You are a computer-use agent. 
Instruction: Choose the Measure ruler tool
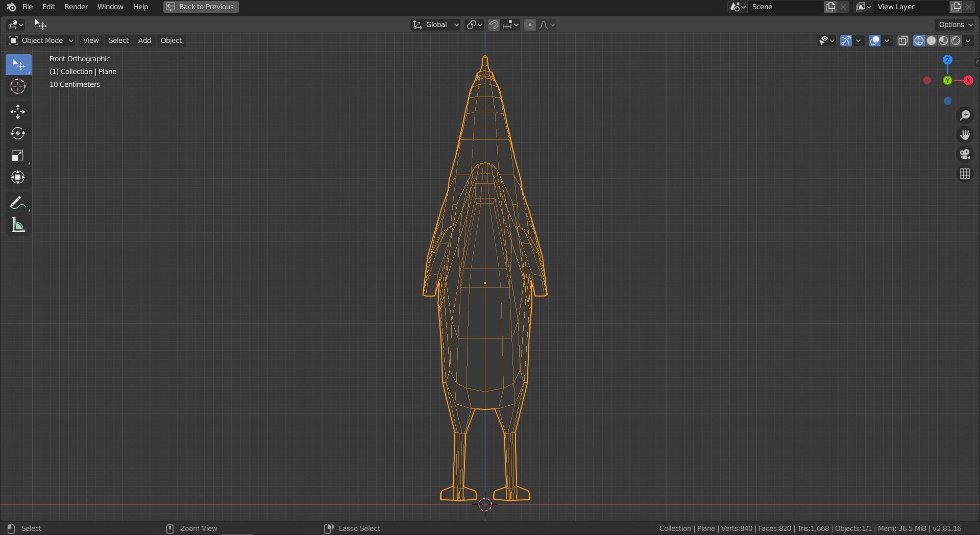tap(18, 225)
